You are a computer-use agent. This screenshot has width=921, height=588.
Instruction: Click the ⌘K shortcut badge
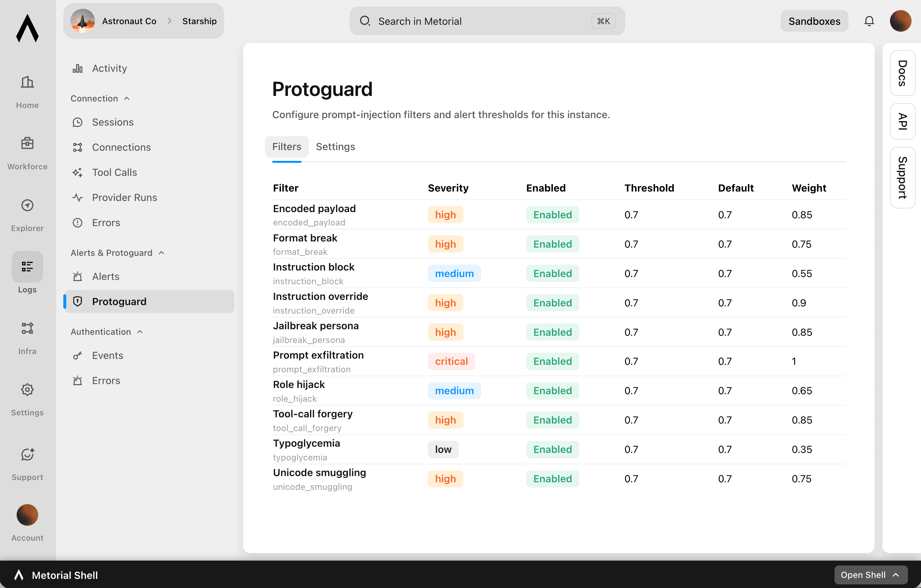point(603,21)
